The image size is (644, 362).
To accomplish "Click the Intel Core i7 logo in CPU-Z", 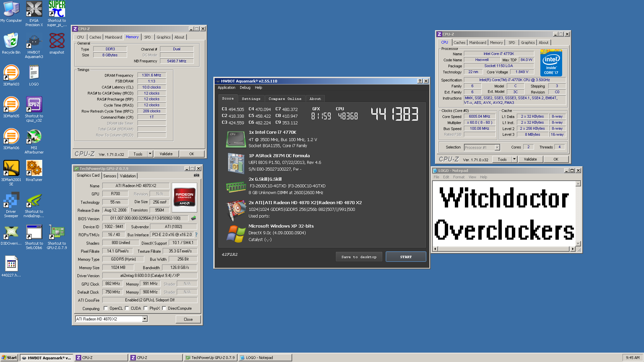I will click(551, 63).
